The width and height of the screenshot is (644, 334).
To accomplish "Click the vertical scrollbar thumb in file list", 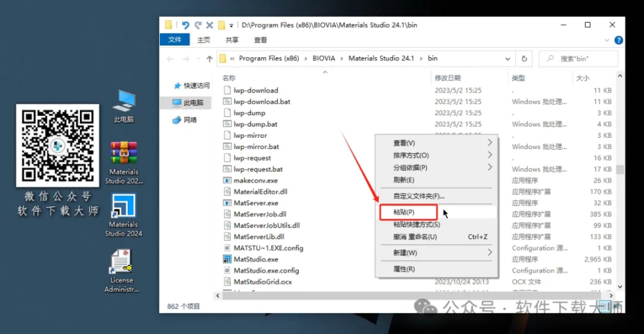I will click(x=620, y=169).
